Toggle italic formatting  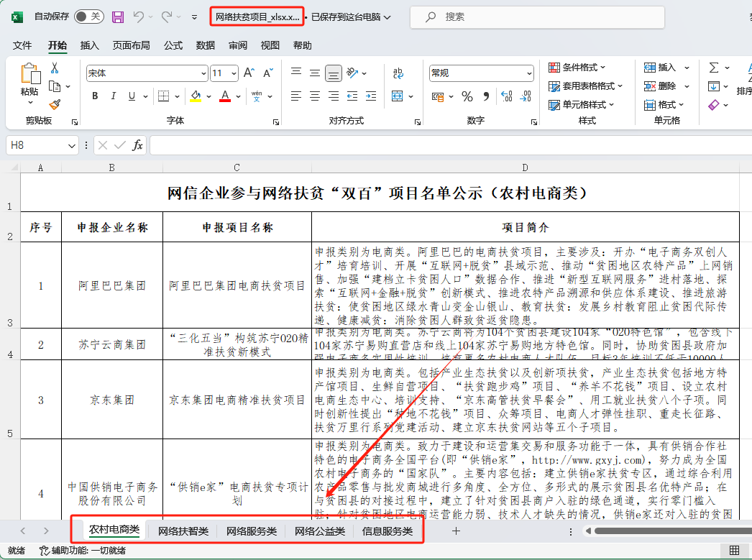(114, 96)
